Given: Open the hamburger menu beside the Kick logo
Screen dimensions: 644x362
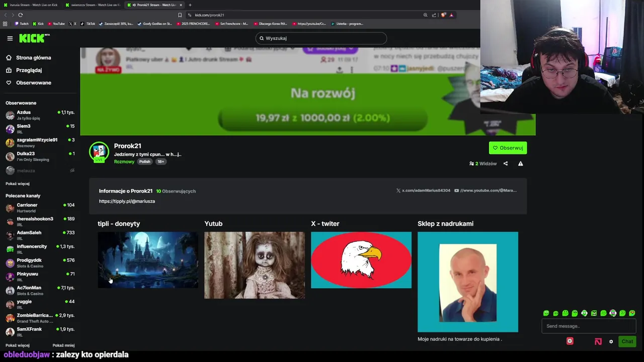Looking at the screenshot, I should tap(10, 38).
